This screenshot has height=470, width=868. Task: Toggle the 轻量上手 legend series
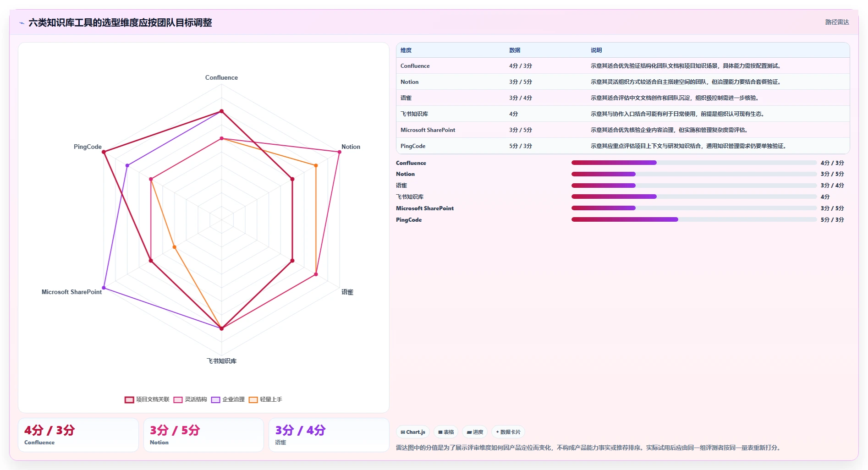coord(265,399)
